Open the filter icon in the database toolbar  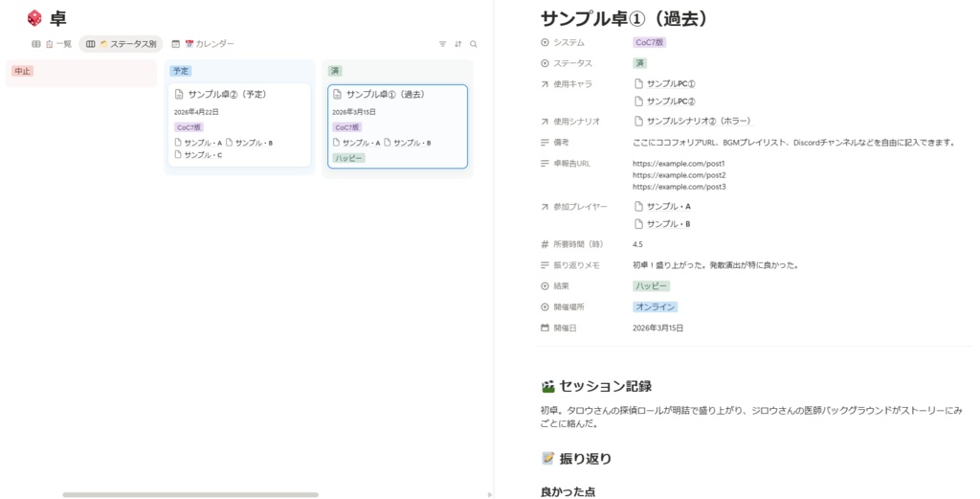coord(442,44)
